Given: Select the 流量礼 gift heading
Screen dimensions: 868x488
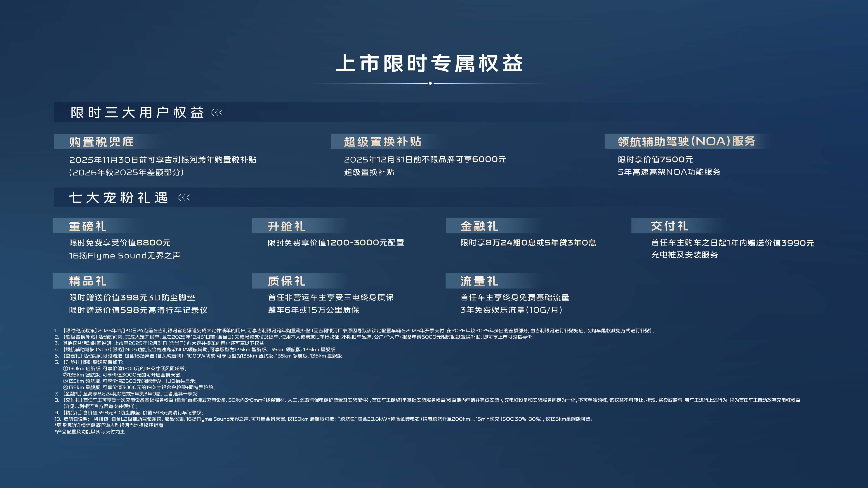Looking at the screenshot, I should [x=479, y=281].
